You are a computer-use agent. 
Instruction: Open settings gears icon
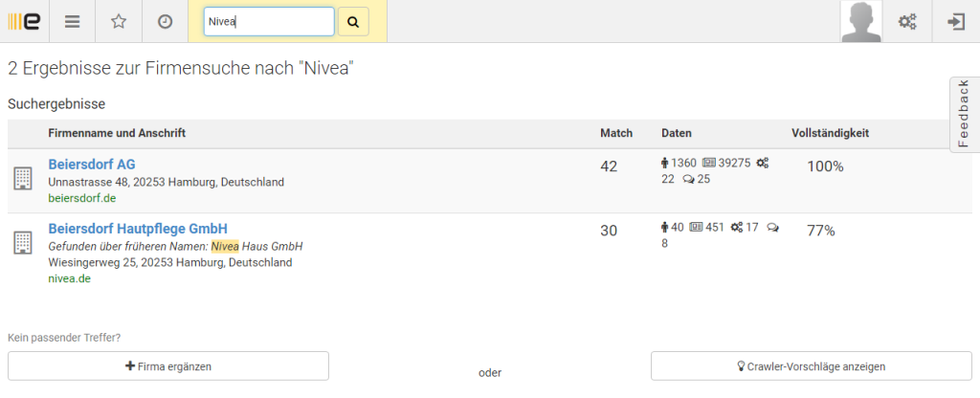[907, 21]
